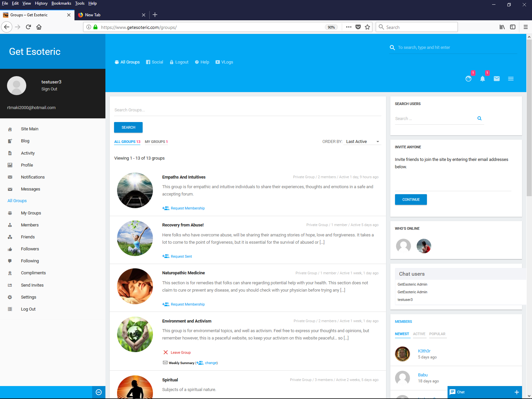Viewport: 532px width, 399px height.
Task: Open page actions three-dot menu
Action: [x=348, y=27]
